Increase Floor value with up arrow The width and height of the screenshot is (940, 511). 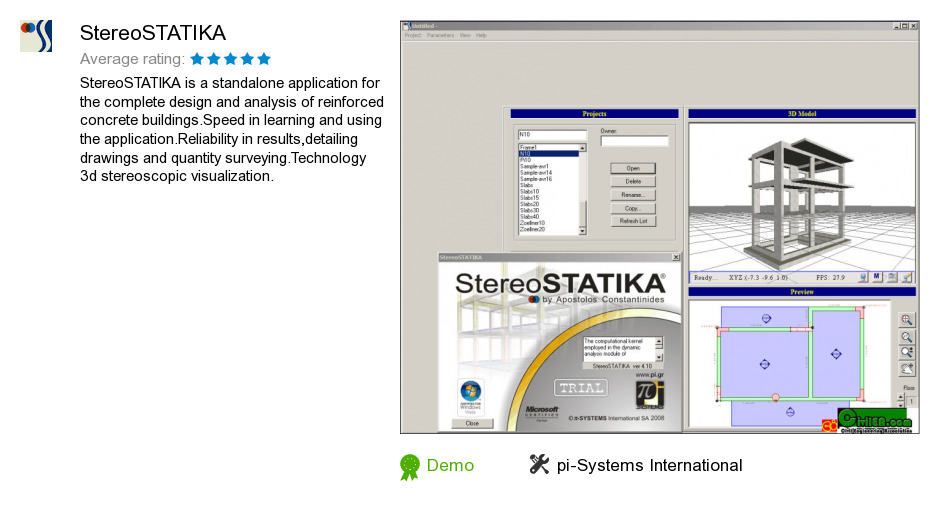900,397
